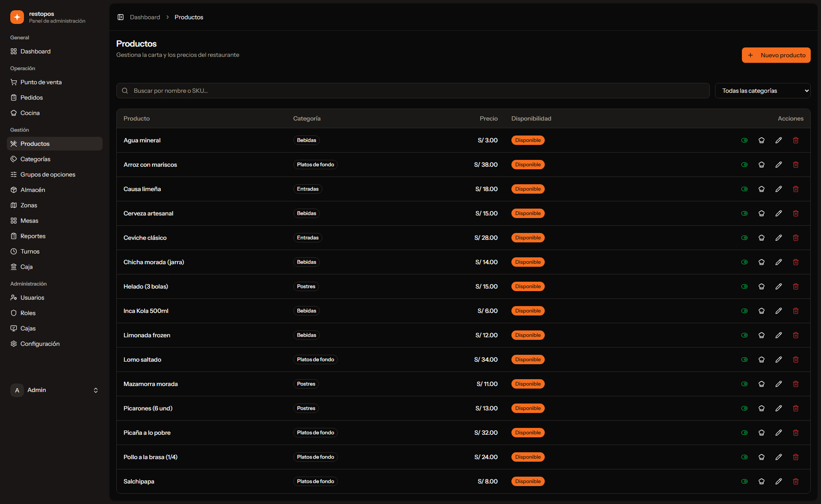
Task: Toggle availability switch for Salchipapa
Action: [x=744, y=481]
